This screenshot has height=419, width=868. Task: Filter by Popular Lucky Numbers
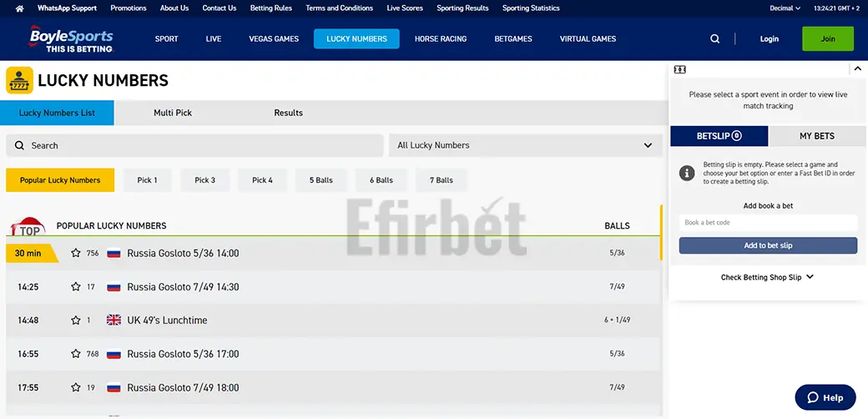60,180
